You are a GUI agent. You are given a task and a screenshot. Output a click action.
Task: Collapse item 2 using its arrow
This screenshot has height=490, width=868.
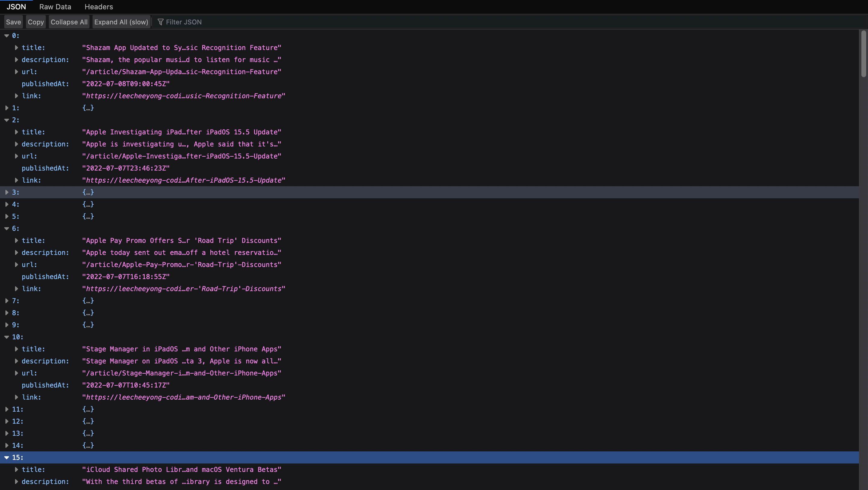click(x=6, y=120)
